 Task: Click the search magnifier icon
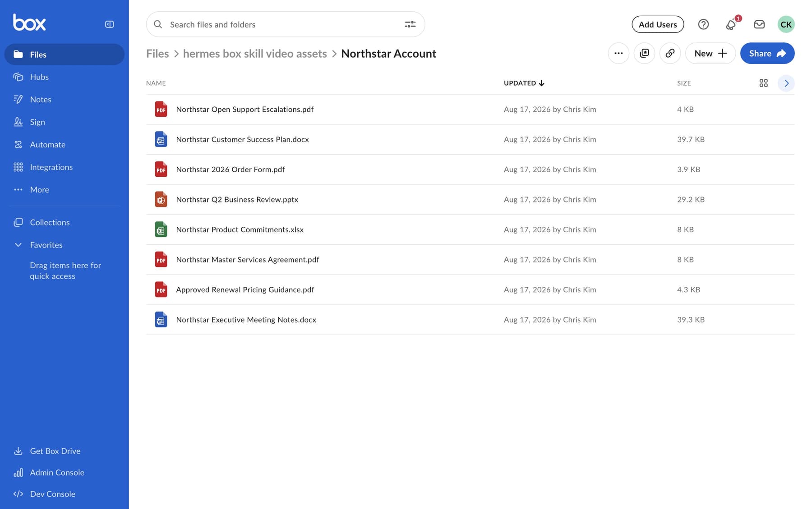click(158, 24)
